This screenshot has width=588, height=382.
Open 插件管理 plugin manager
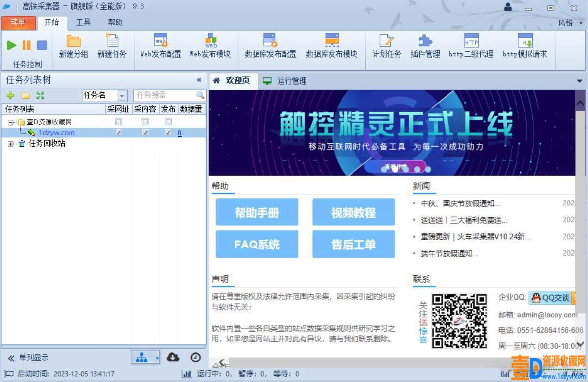click(x=424, y=46)
